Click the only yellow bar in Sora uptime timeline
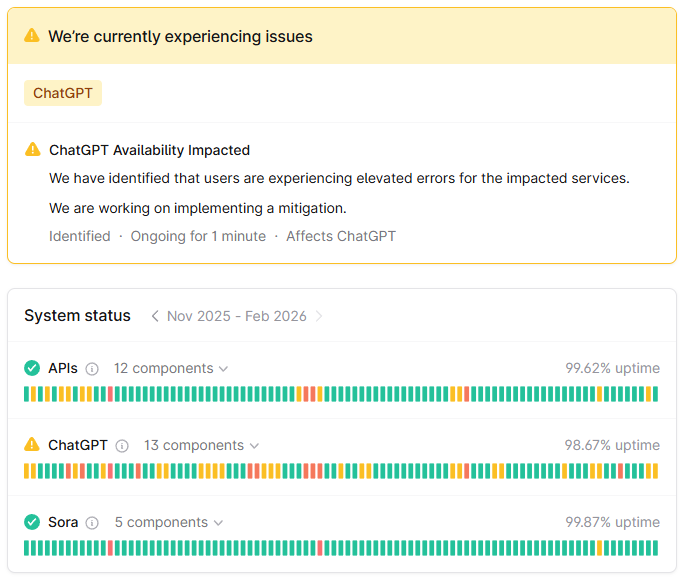Screen dimensions: 680x579 (x=600, y=548)
